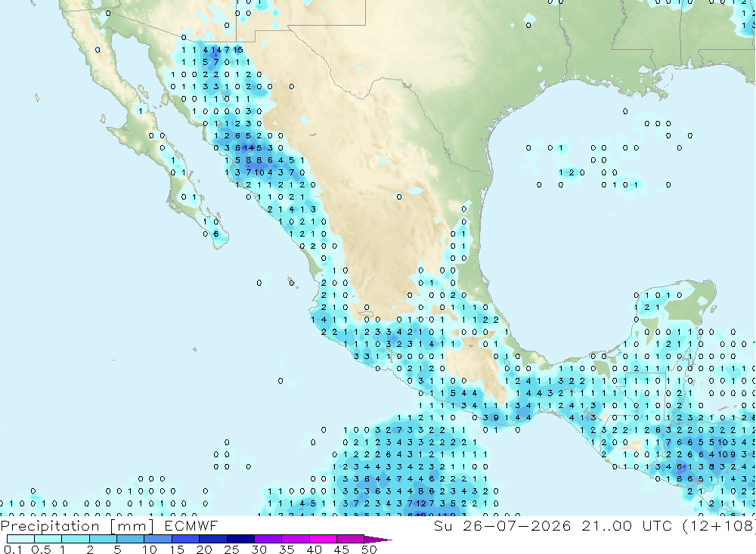Screen dimensions: 756x554
Task: Click the above-50 mm arrow tip of legend
Action: [377, 540]
